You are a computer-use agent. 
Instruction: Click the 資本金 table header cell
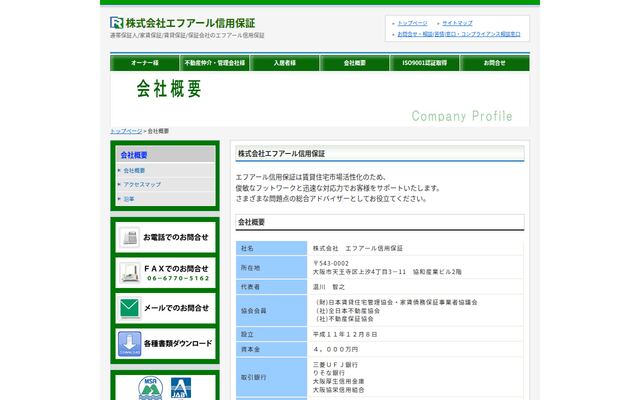coord(271,349)
